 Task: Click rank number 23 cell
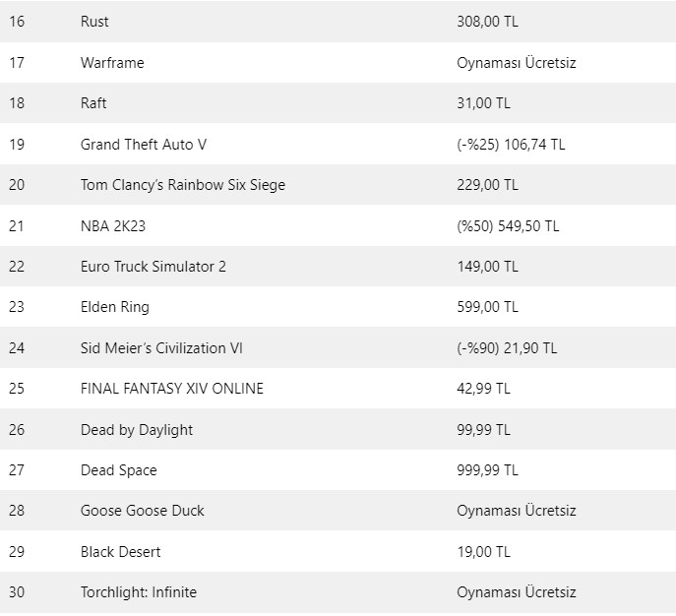click(x=16, y=307)
